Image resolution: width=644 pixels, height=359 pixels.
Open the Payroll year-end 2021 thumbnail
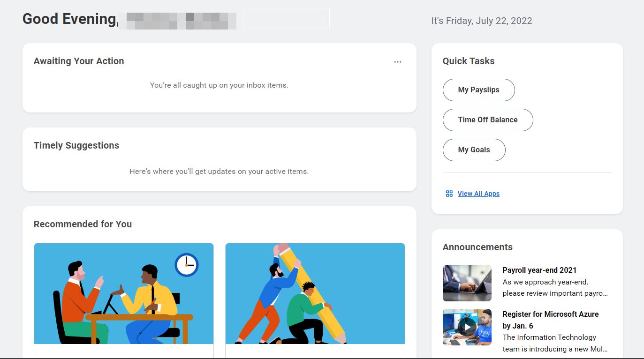click(467, 283)
